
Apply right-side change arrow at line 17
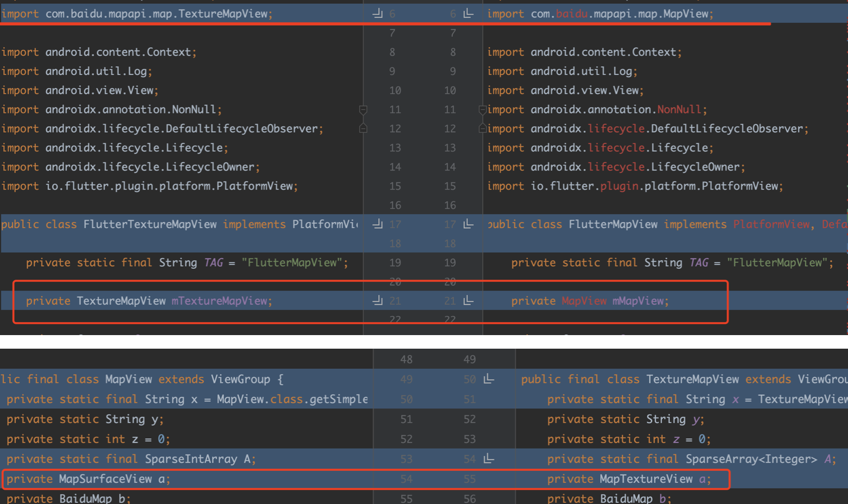coord(468,224)
